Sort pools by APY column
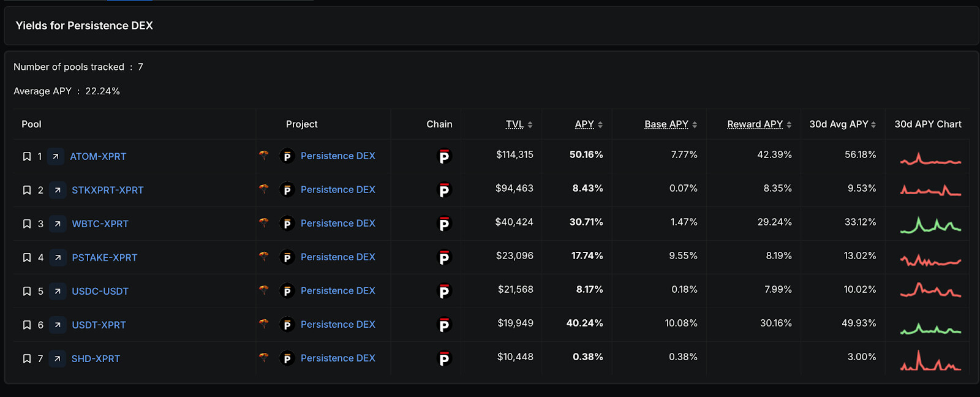980x397 pixels. pos(589,124)
